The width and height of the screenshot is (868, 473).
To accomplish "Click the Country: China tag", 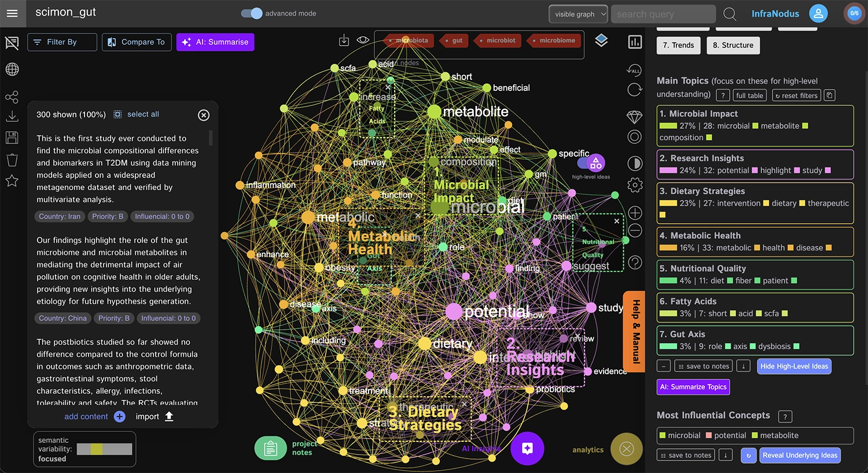I will click(62, 318).
